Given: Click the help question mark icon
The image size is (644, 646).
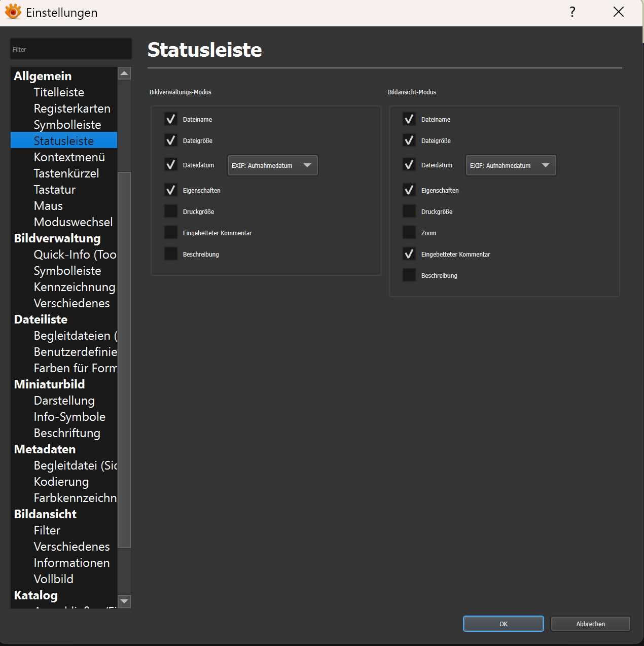Looking at the screenshot, I should [x=572, y=12].
